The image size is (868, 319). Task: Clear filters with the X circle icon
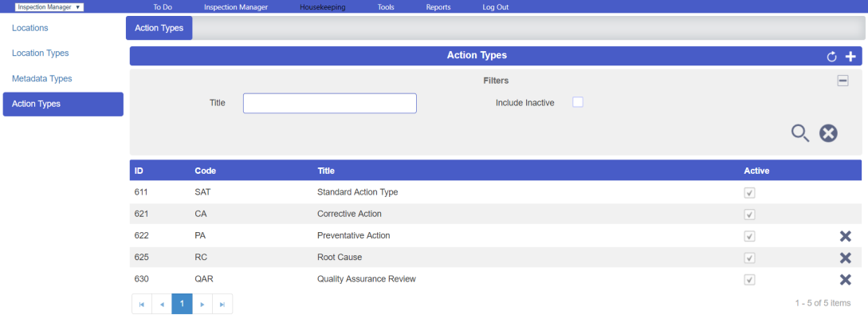[x=829, y=133]
